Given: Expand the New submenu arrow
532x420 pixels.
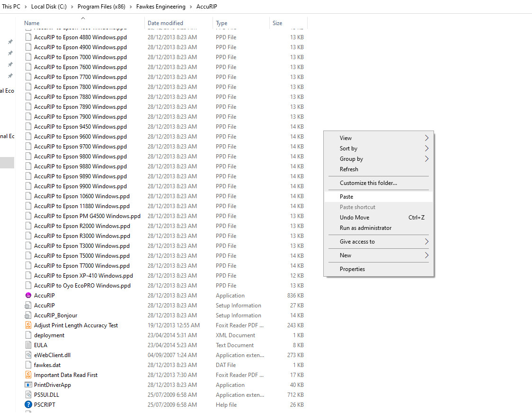Looking at the screenshot, I should [x=426, y=255].
